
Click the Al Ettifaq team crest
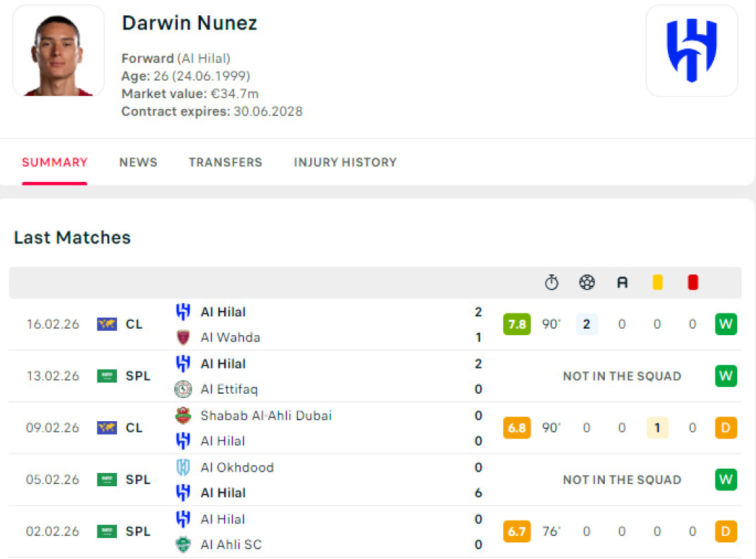(183, 389)
